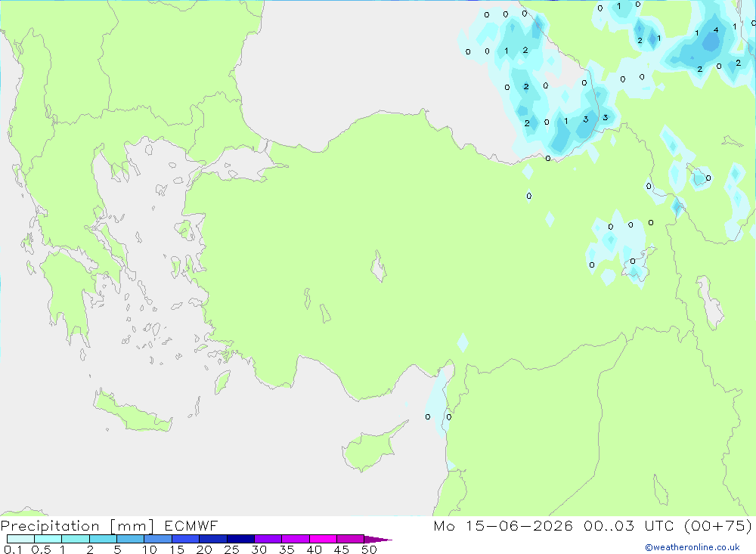The width and height of the screenshot is (756, 554).
Task: Pick the 0.5–1 mm legend swatch
Action: coord(48,539)
